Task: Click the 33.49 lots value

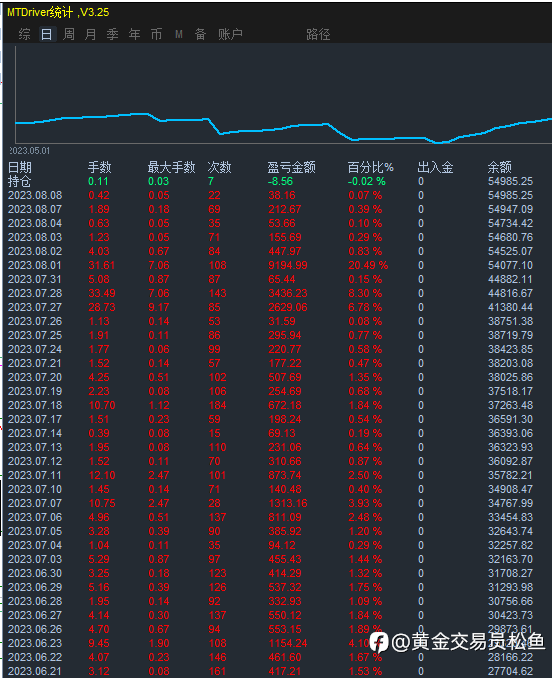Action: pos(102,293)
